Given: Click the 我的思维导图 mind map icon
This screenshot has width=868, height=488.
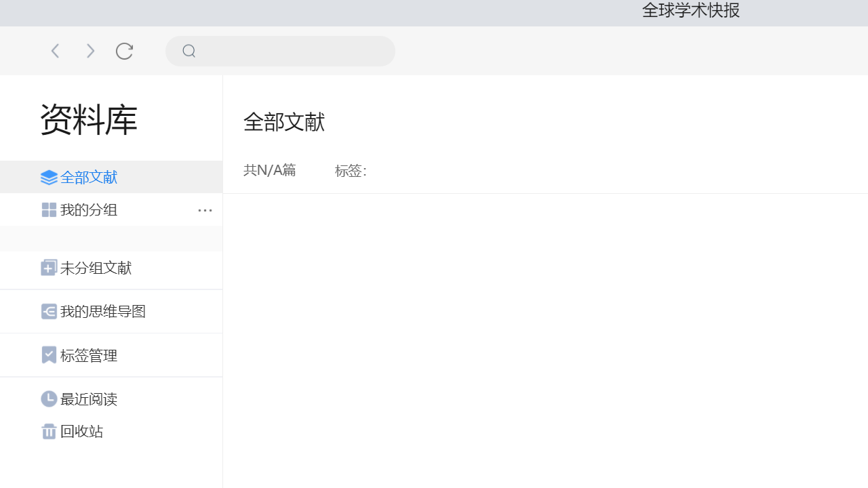Looking at the screenshot, I should [49, 312].
